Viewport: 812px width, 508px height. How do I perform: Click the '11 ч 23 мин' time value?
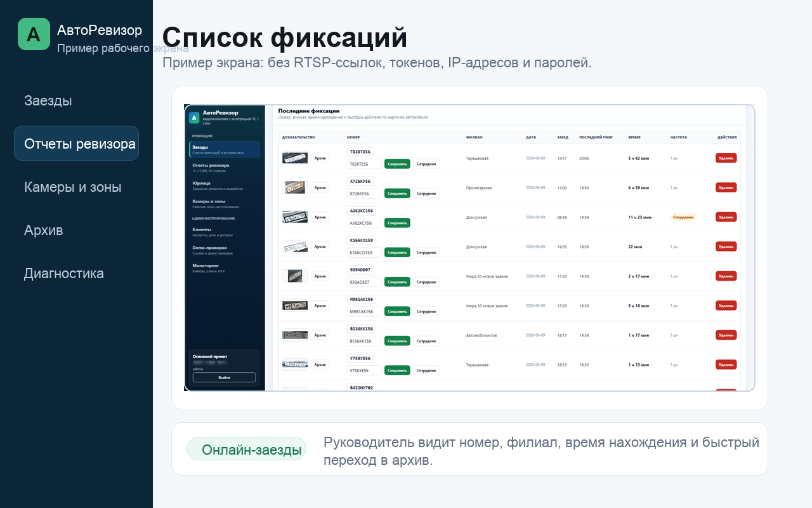tap(640, 217)
